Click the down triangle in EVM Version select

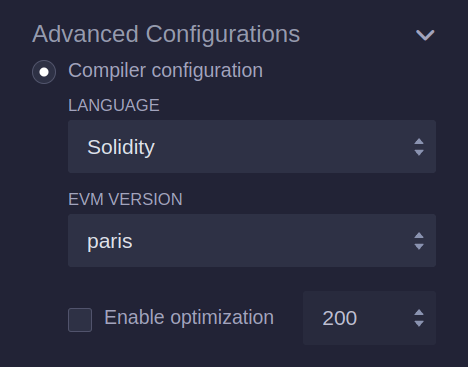tap(419, 246)
